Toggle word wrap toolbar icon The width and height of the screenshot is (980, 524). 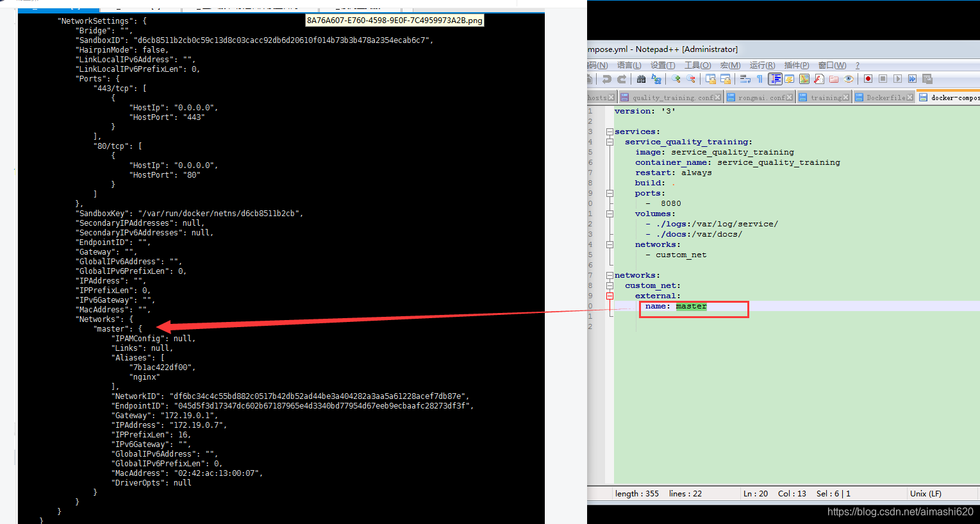tap(745, 79)
